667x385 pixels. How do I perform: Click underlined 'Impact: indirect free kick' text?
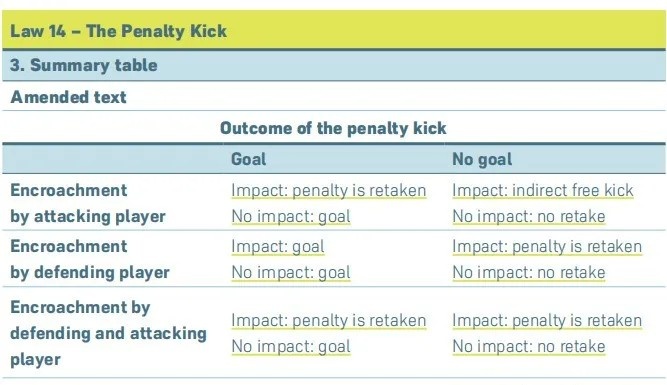[x=543, y=191]
